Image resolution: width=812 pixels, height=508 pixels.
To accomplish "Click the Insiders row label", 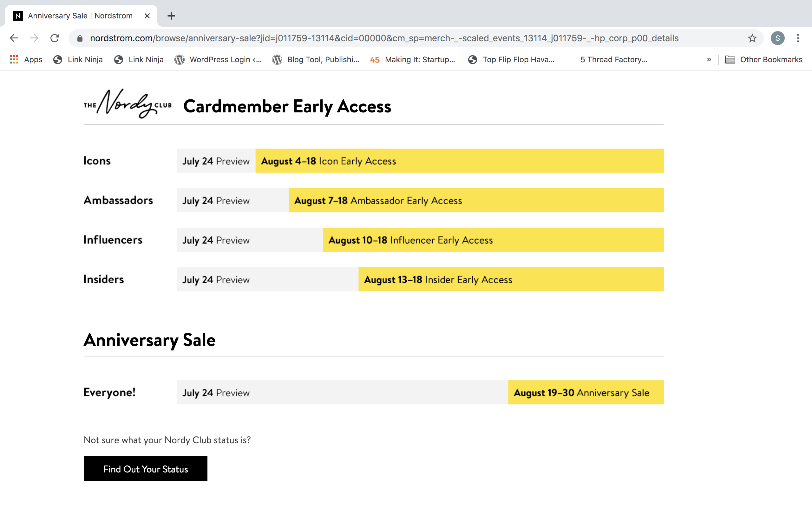I will click(104, 279).
